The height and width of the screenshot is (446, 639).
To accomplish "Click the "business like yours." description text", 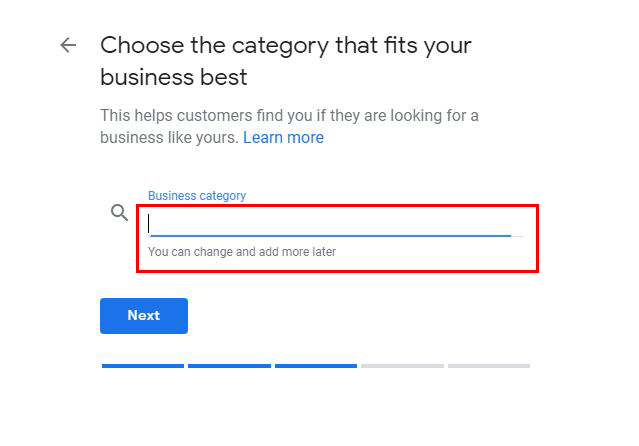I will 169,138.
